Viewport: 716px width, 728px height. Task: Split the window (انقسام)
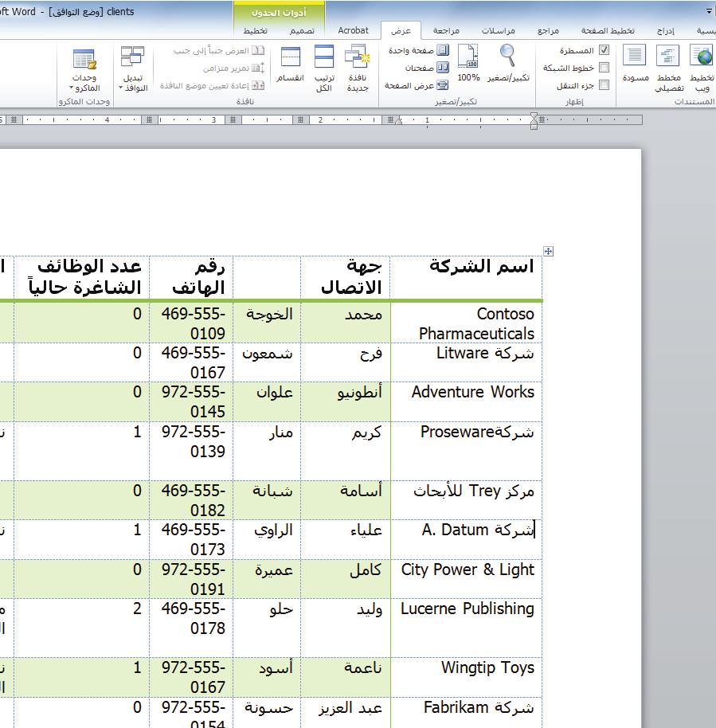(x=290, y=64)
